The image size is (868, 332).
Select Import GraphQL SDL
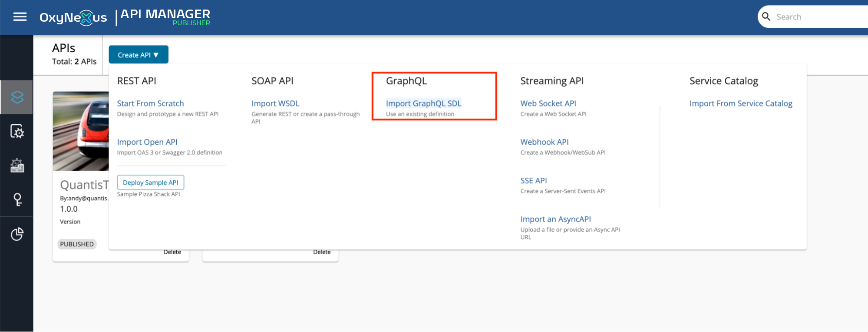click(x=424, y=103)
